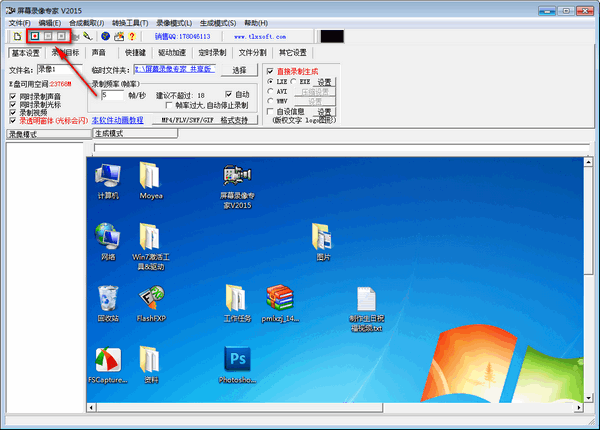Open the www.tlxsoft.com link

pos(260,37)
